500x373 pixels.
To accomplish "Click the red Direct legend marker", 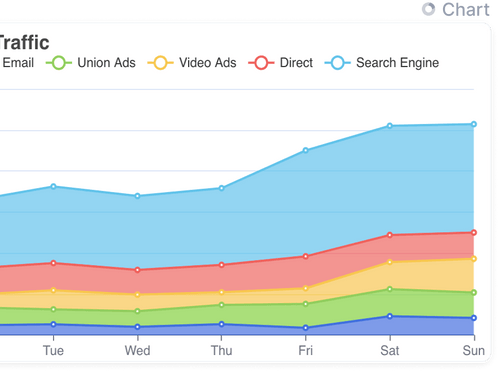I will [x=261, y=63].
